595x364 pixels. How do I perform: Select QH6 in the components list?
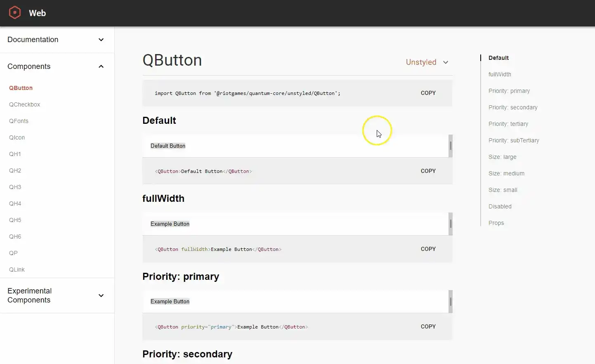tap(15, 236)
